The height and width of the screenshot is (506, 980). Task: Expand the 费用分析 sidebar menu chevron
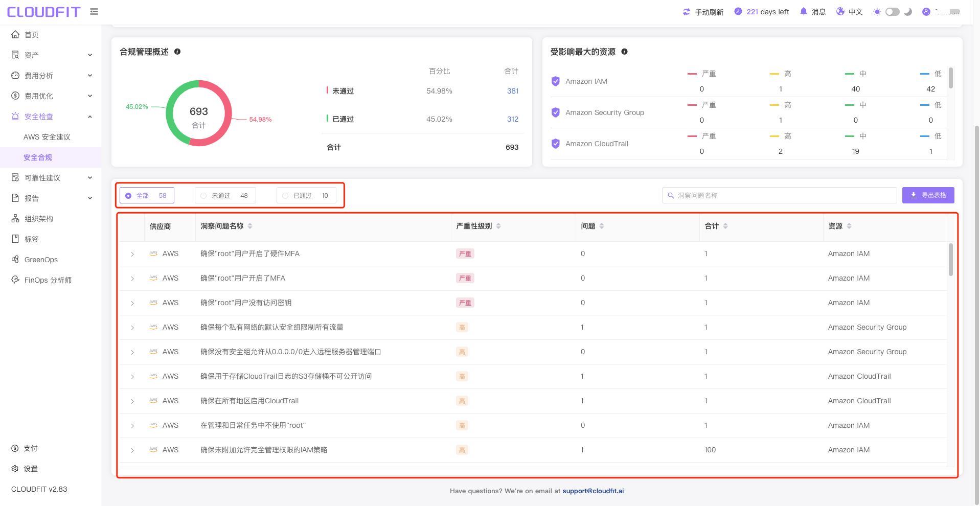pyautogui.click(x=90, y=76)
